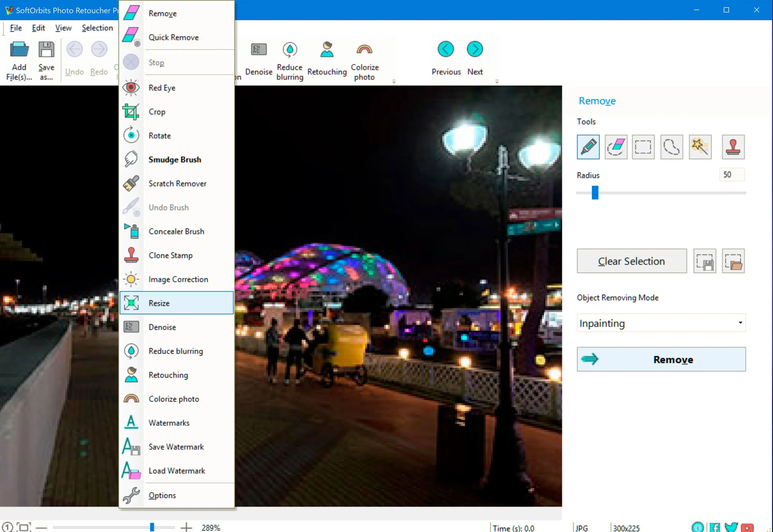Select the Scratch Remover tool

point(177,183)
